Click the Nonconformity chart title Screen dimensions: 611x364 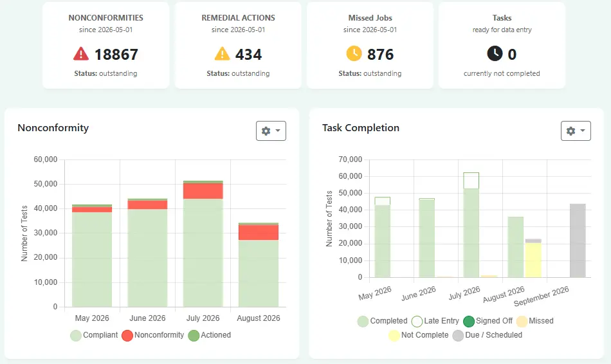pos(53,128)
